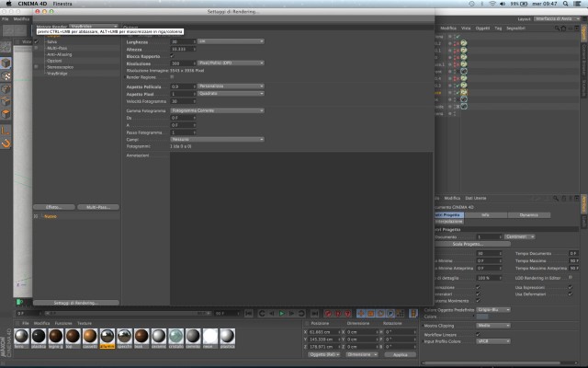Viewport: 588px width, 368px height.
Task: Open Aspetto Pixel Quadrato dropdown
Action: coord(231,94)
